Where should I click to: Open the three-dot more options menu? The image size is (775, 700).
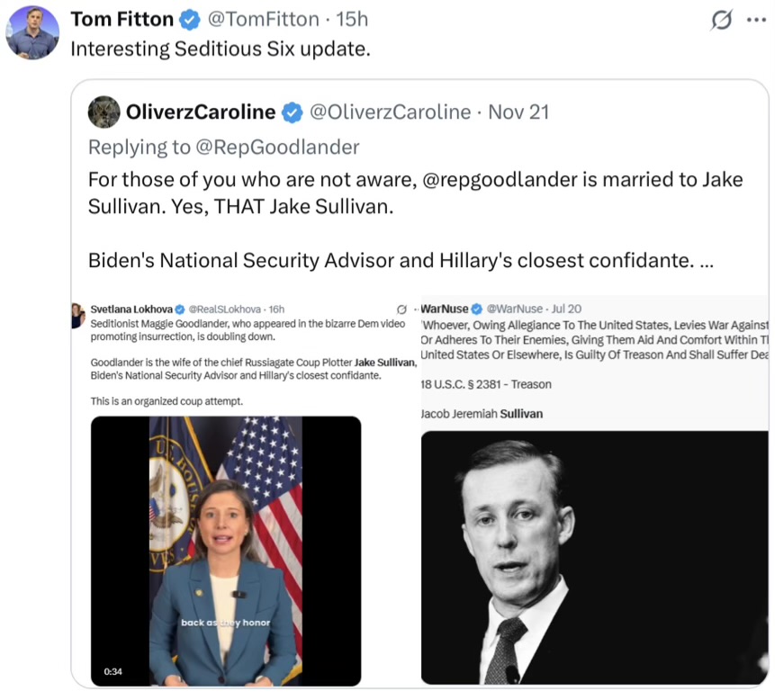click(x=756, y=20)
